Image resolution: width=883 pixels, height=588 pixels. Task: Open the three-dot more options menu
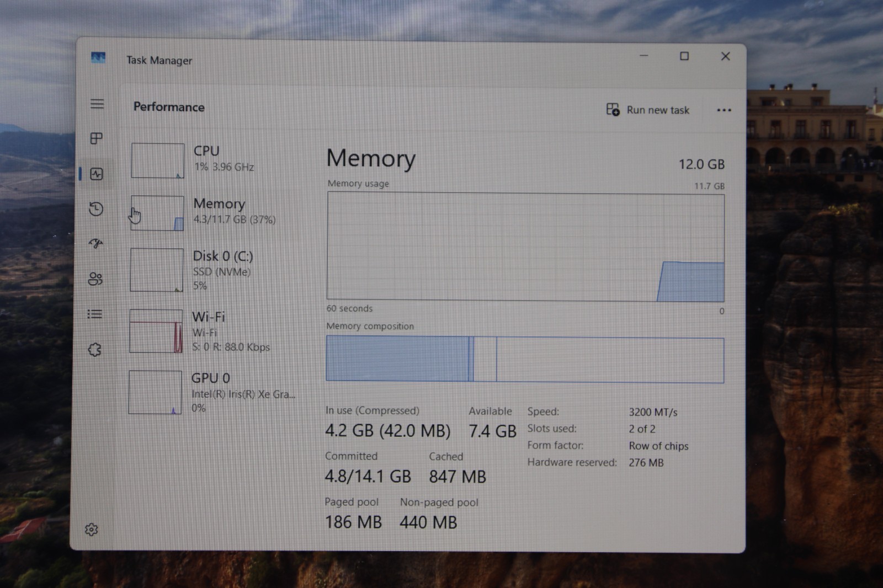point(724,110)
